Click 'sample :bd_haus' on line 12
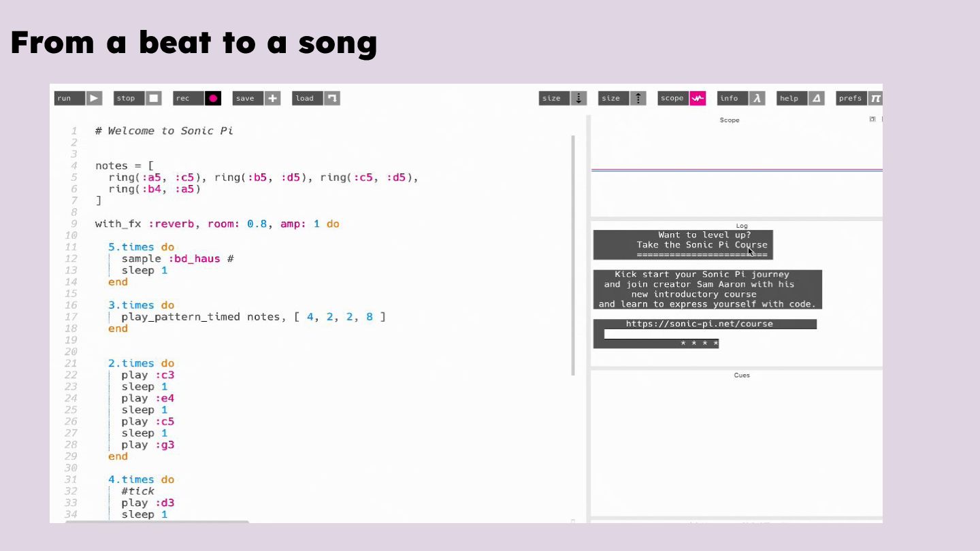 click(x=171, y=258)
